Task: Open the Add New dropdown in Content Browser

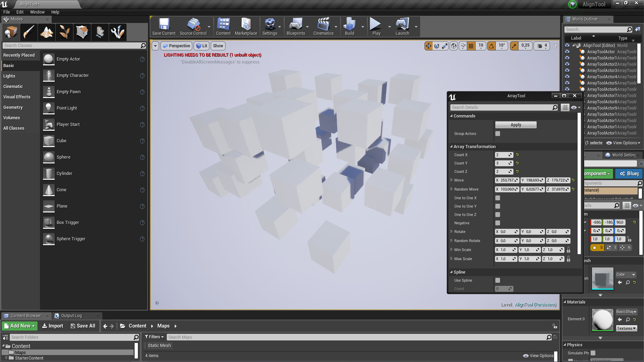Action: (19, 325)
